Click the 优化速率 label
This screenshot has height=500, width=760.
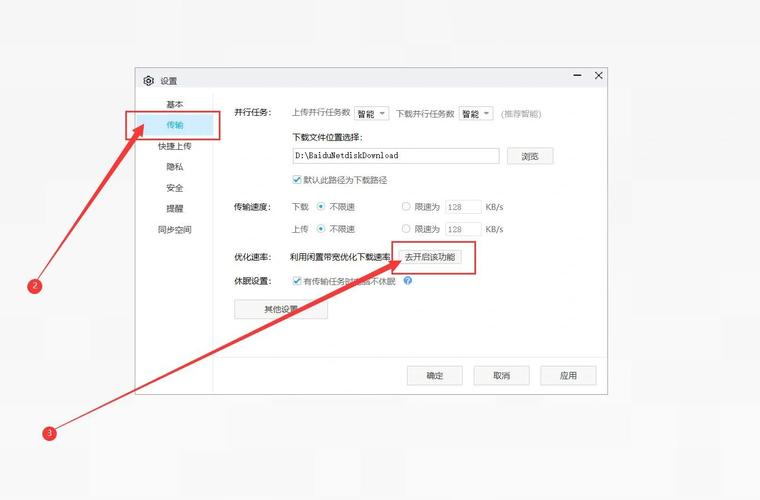pyautogui.click(x=253, y=257)
